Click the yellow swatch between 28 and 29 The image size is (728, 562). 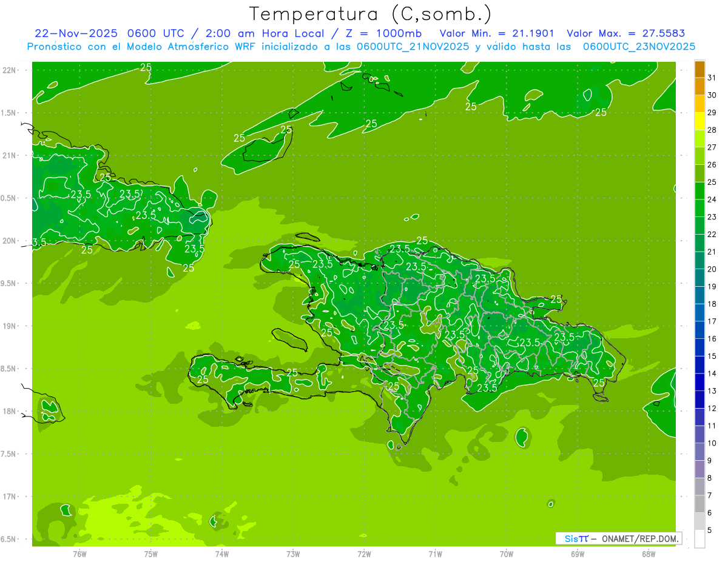pyautogui.click(x=699, y=121)
